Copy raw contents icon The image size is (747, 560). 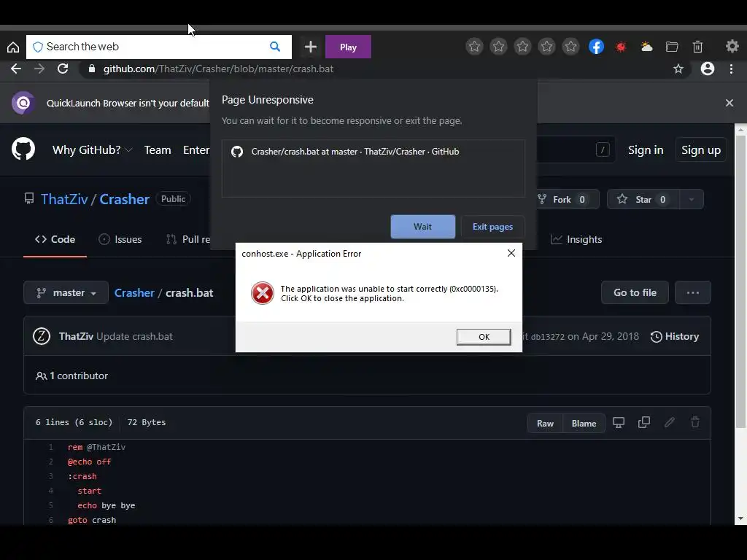(x=644, y=422)
